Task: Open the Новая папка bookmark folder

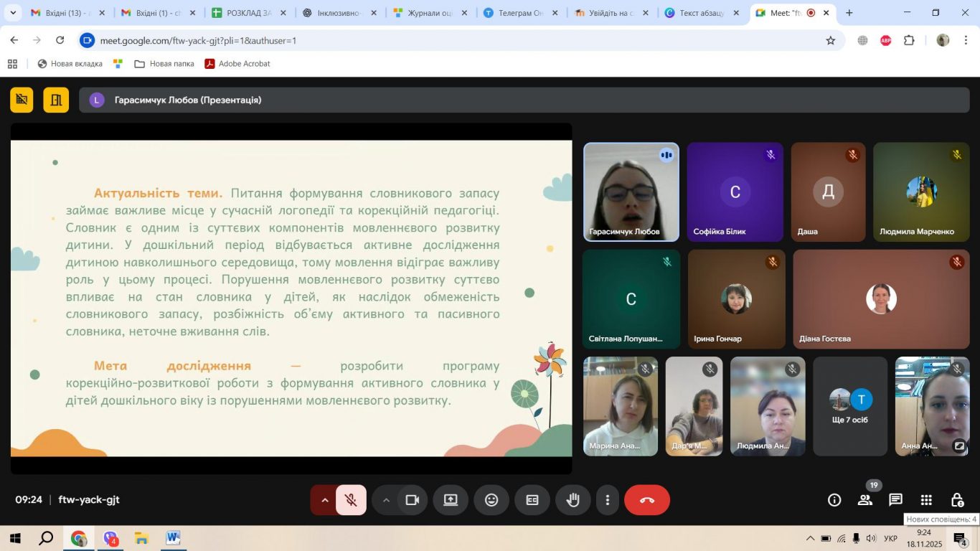Action: 164,64
